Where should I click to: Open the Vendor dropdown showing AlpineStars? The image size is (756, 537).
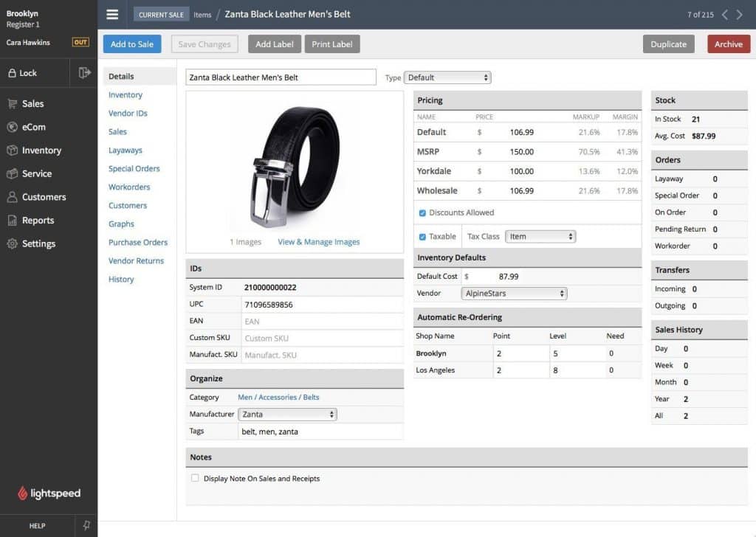tap(514, 293)
